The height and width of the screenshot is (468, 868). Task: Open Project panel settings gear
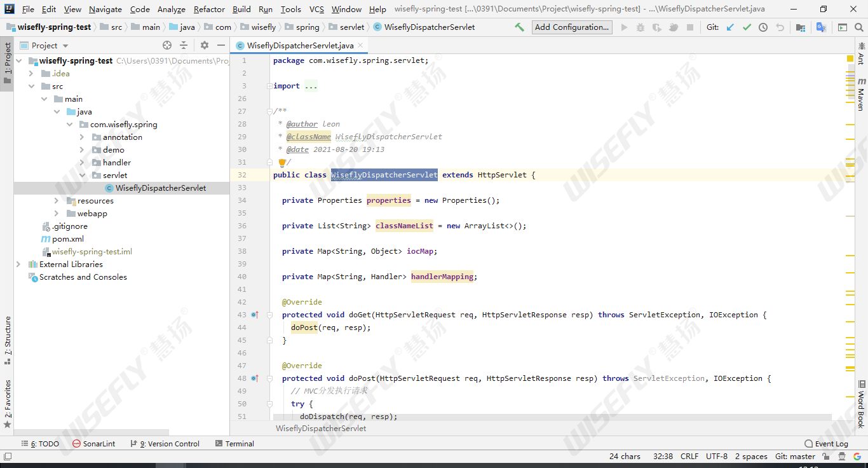pyautogui.click(x=205, y=45)
